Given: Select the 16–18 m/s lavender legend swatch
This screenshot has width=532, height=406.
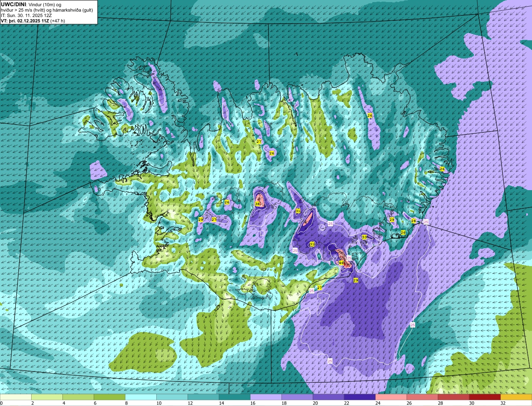Looking at the screenshot, I should pos(266,397).
